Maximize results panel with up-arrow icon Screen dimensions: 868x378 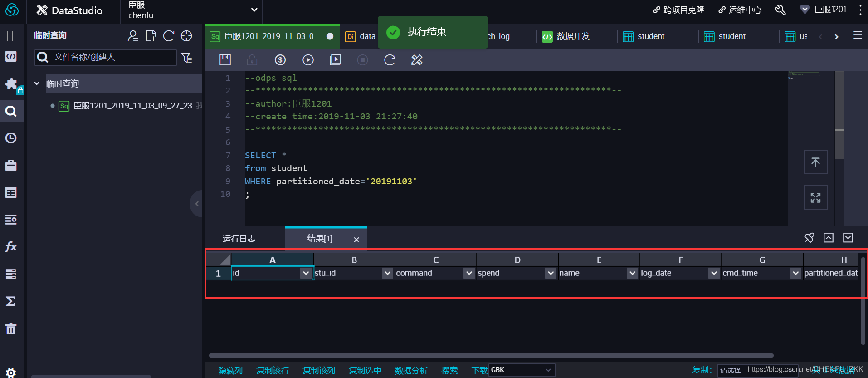click(x=829, y=238)
